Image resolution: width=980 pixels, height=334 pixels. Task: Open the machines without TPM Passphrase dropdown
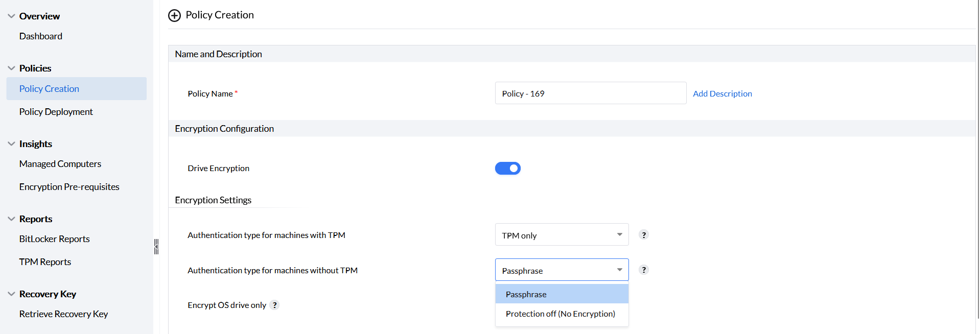[562, 270]
